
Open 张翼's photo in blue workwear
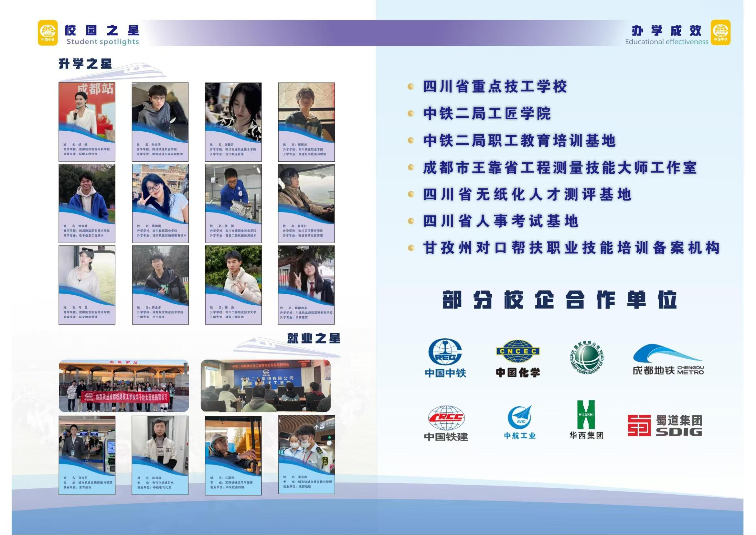click(233, 194)
